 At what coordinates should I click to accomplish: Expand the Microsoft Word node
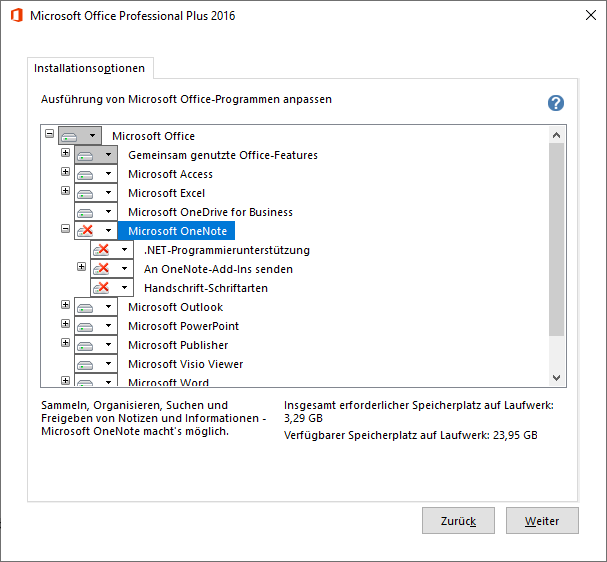65,380
